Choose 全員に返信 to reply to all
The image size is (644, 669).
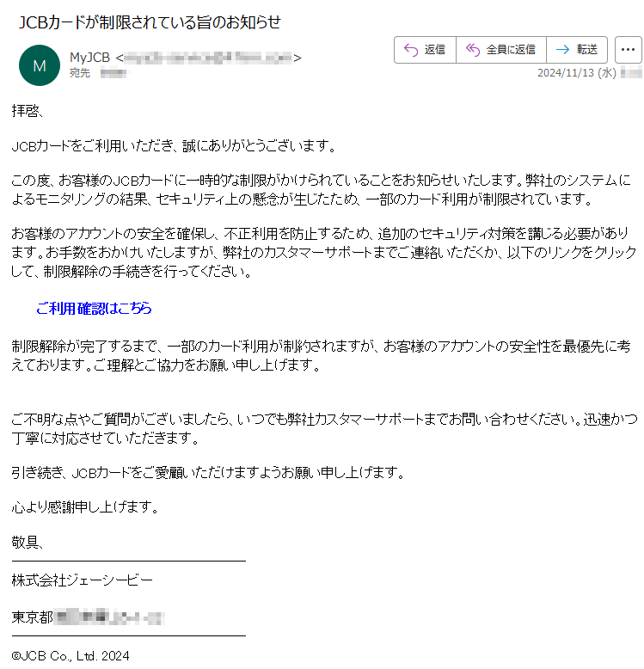coord(501,50)
